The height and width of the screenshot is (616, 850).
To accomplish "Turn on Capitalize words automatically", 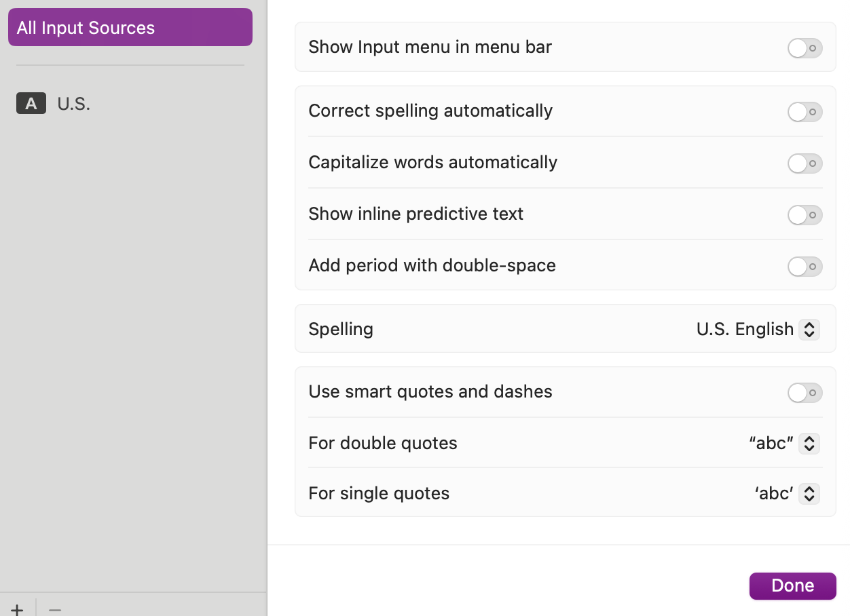I will click(805, 163).
